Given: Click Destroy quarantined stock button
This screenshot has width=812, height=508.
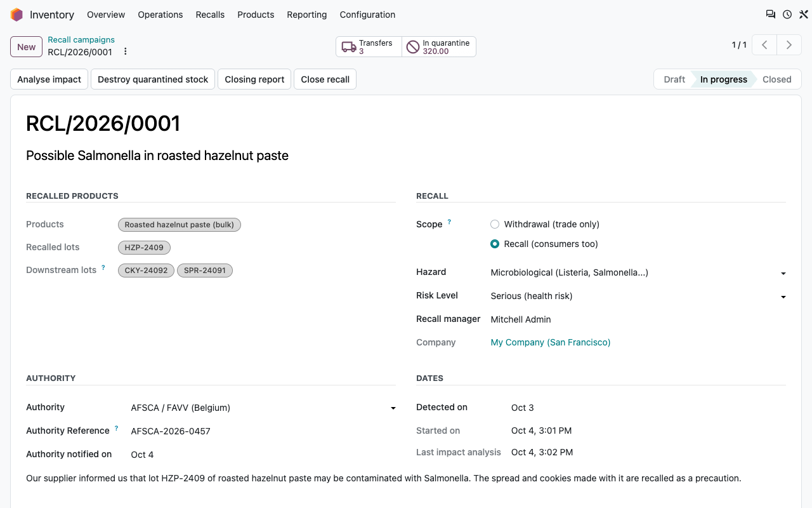Looking at the screenshot, I should 153,79.
